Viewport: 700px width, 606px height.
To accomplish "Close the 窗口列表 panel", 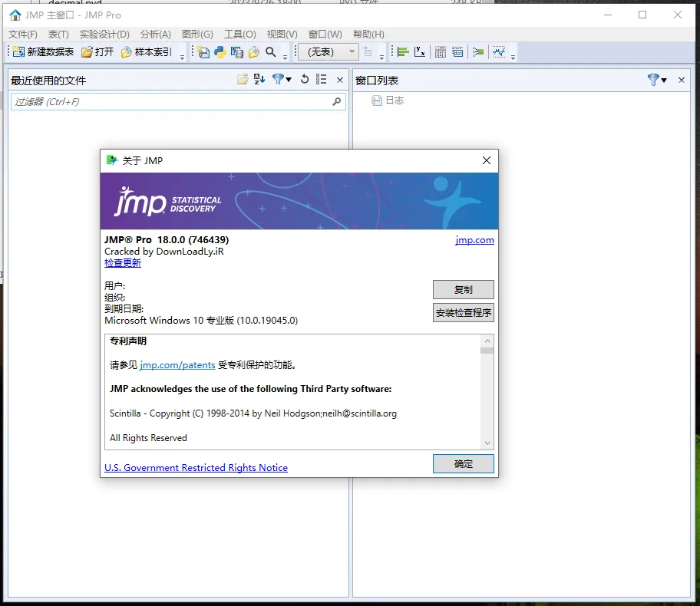I will [x=682, y=80].
